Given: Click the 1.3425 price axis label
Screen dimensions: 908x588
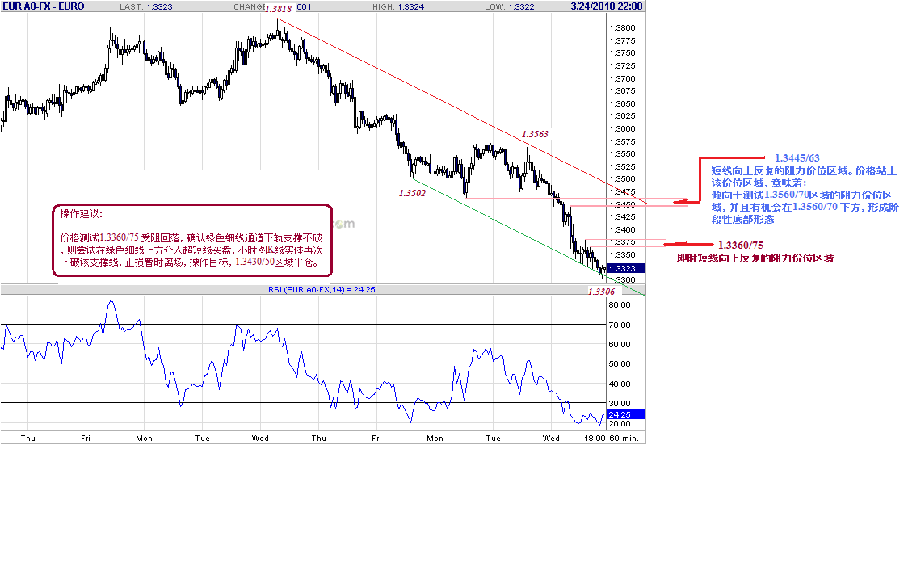Looking at the screenshot, I should click(x=622, y=217).
